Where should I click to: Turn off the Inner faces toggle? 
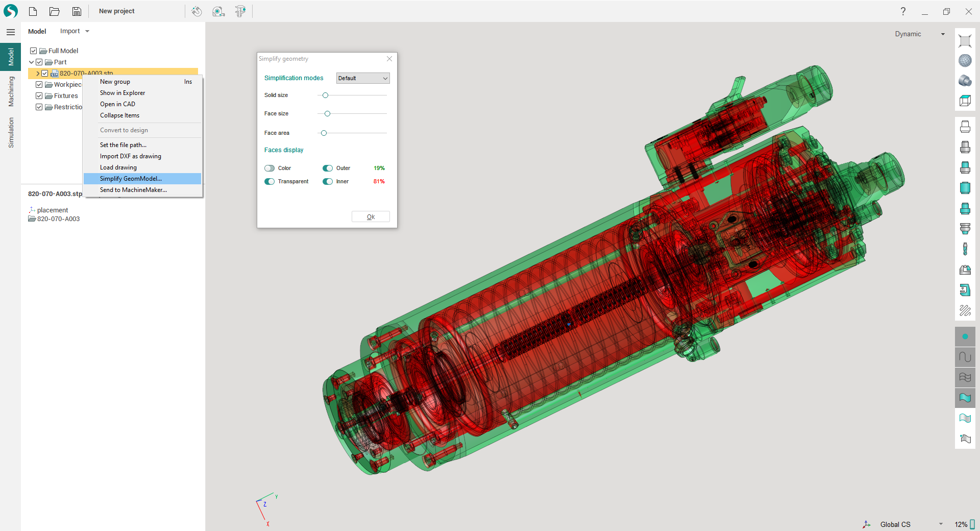[328, 181]
